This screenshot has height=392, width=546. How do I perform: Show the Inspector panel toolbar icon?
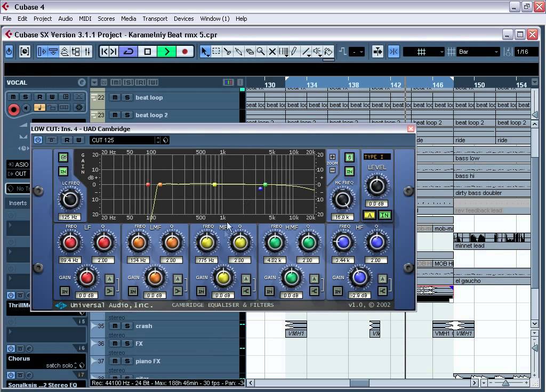point(42,52)
